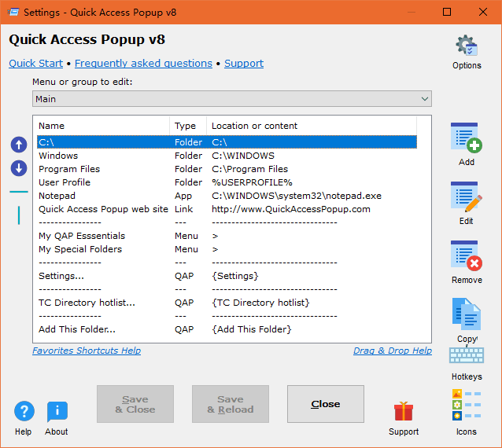Image resolution: width=502 pixels, height=448 pixels.
Task: Select the Notepad entry in the list
Action: 57,196
